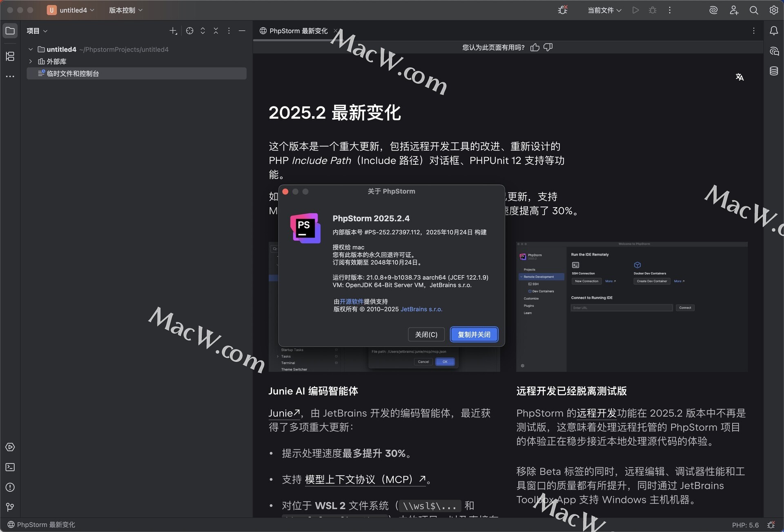
Task: Collapse the untitled4 project node
Action: pyautogui.click(x=31, y=49)
